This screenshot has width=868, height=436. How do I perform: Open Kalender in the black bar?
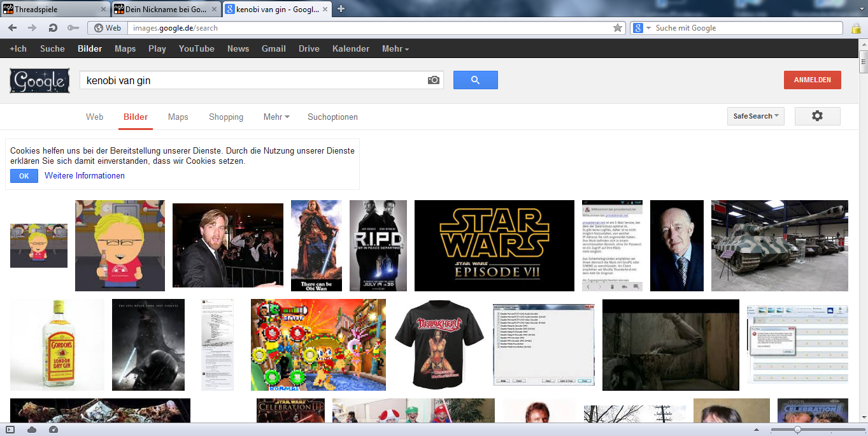[x=351, y=48]
